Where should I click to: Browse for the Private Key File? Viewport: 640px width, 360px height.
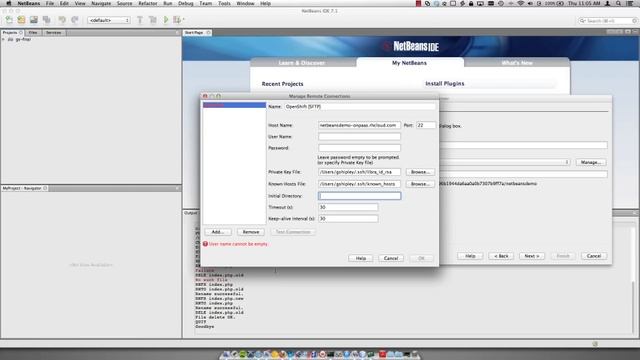[x=420, y=172]
